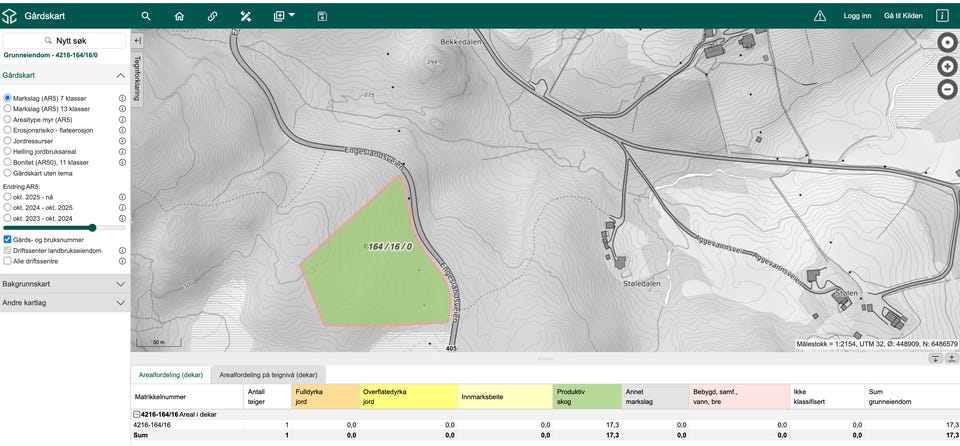Zoom in with the plus map button
The height and width of the screenshot is (446, 960).
pyautogui.click(x=947, y=66)
